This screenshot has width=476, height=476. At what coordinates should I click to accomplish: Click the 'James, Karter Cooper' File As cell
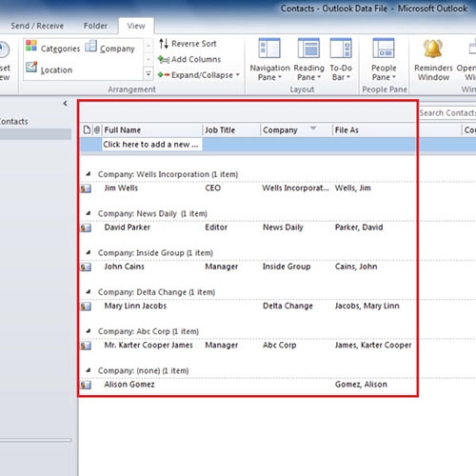point(373,345)
